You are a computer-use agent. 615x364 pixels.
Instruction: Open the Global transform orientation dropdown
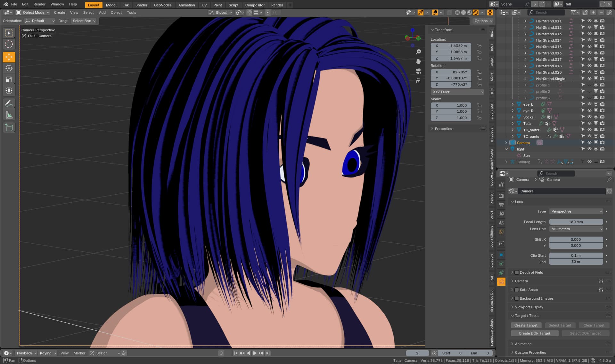pos(220,12)
